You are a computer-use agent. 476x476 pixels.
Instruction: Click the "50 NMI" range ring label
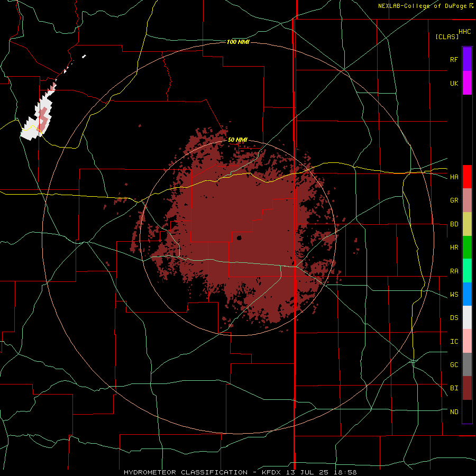click(x=237, y=140)
